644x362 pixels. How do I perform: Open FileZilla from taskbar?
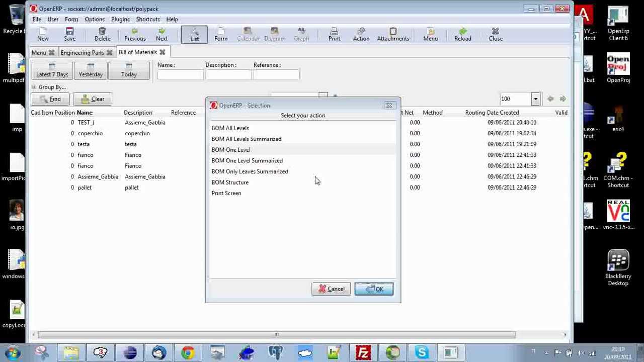point(363,352)
